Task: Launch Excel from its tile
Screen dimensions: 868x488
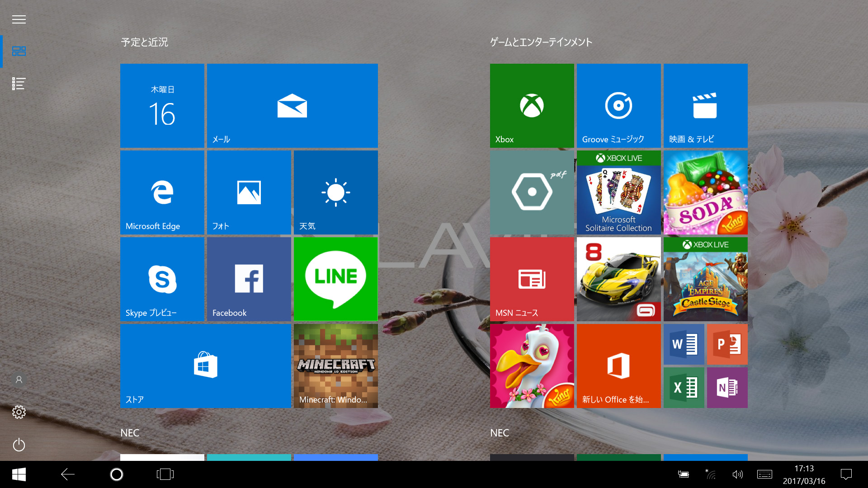Action: pyautogui.click(x=683, y=387)
